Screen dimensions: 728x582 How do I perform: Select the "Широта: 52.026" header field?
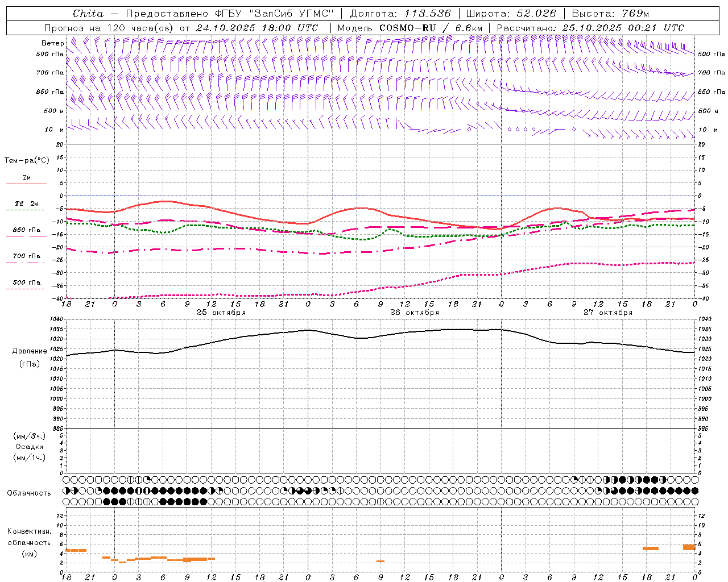pyautogui.click(x=511, y=14)
